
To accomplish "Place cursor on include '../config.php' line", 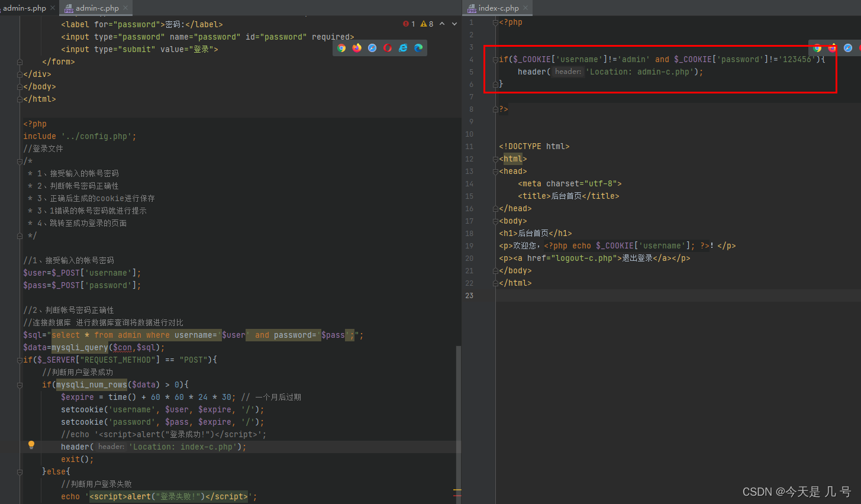I will [80, 137].
